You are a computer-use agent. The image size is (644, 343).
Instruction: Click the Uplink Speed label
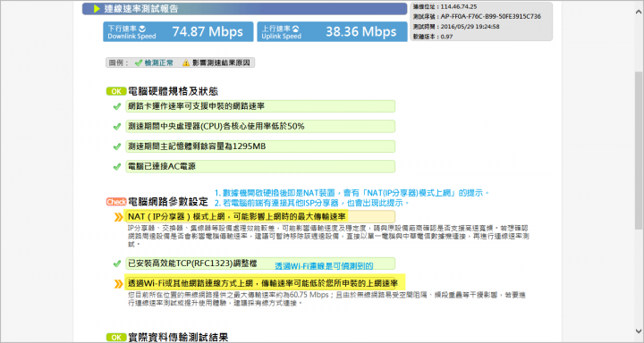(x=282, y=36)
